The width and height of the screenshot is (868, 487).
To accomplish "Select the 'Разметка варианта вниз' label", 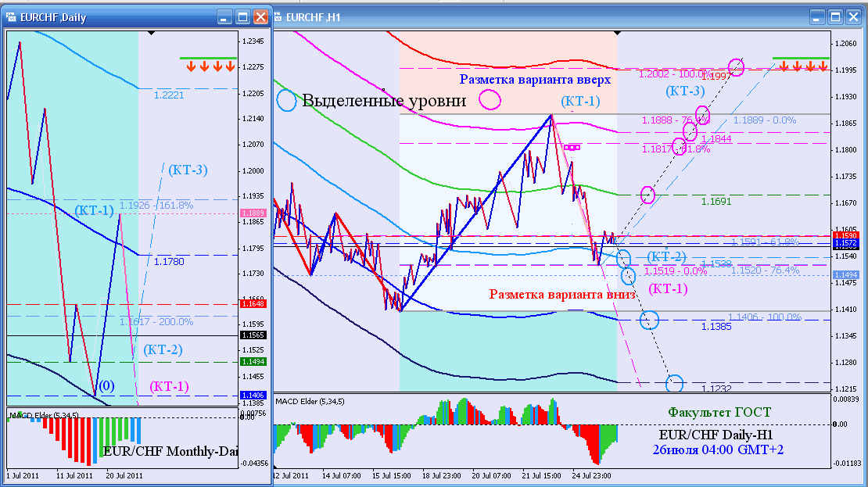I will click(x=562, y=295).
